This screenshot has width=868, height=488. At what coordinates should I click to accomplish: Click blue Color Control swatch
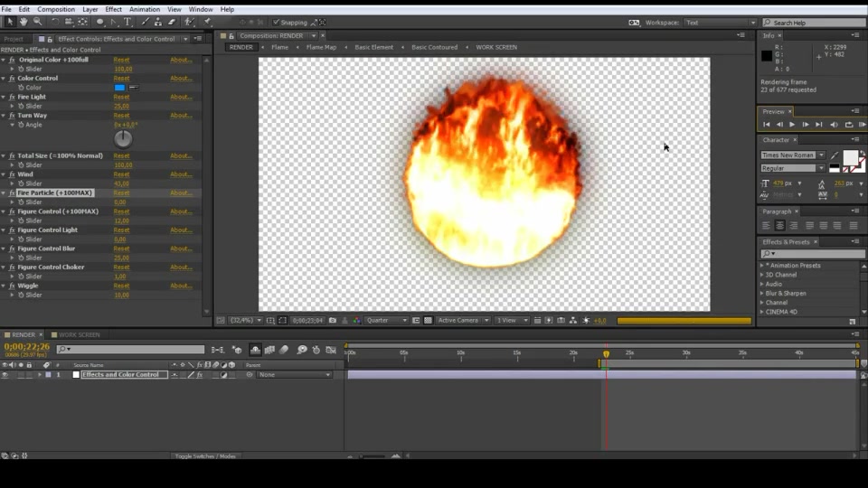(x=119, y=88)
